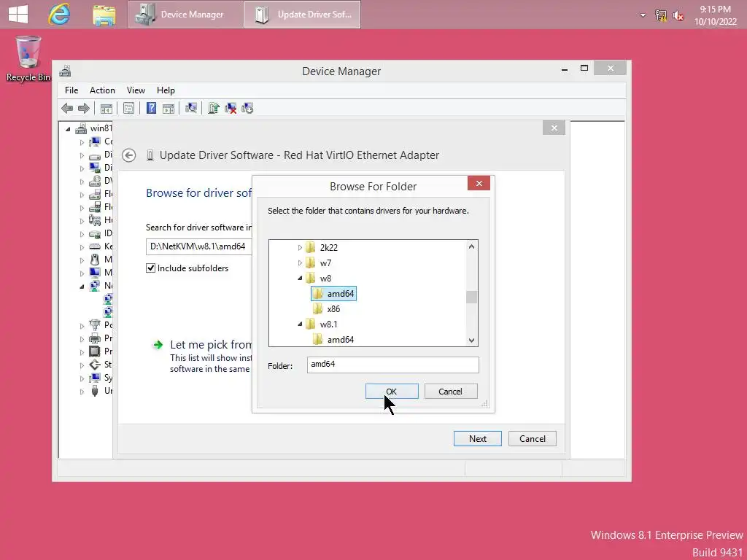Image resolution: width=747 pixels, height=560 pixels.
Task: Click Scan for hardware changes toolbar icon
Action: pos(191,108)
